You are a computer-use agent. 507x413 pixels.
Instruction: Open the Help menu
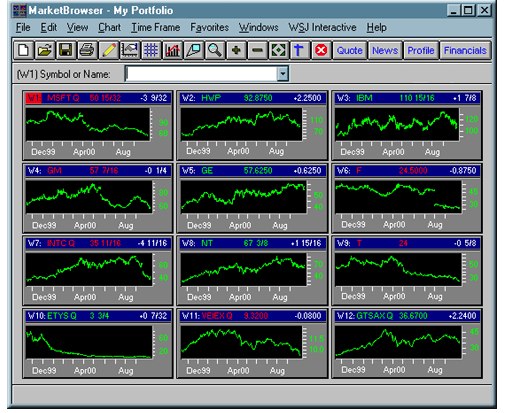pyautogui.click(x=377, y=27)
